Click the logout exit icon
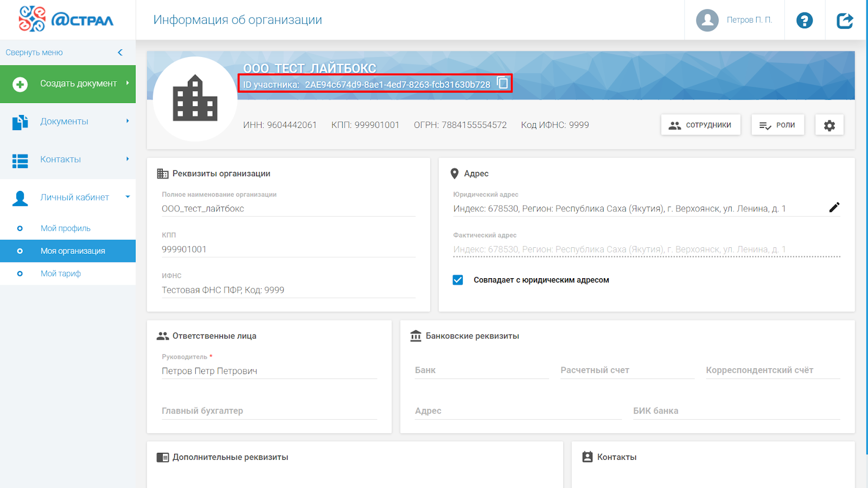The image size is (868, 488). [x=845, y=21]
